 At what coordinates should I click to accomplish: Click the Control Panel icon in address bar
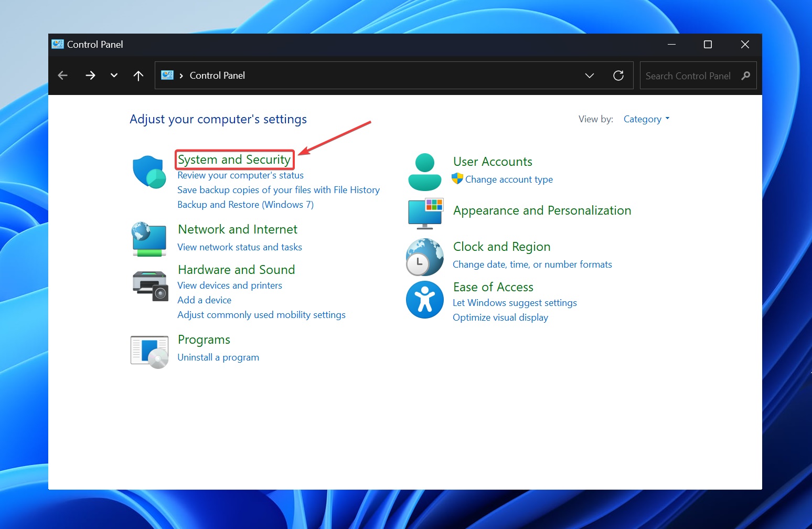167,75
